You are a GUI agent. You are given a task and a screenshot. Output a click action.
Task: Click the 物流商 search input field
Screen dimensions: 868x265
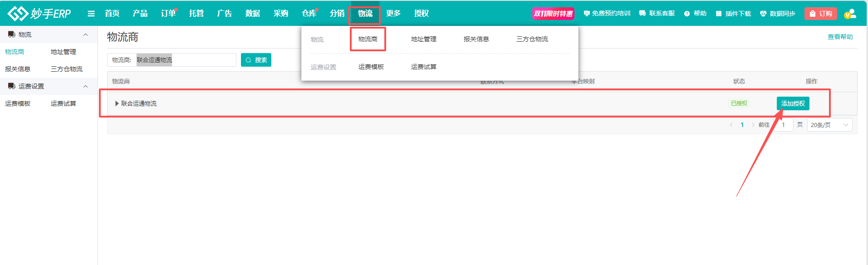tap(186, 60)
